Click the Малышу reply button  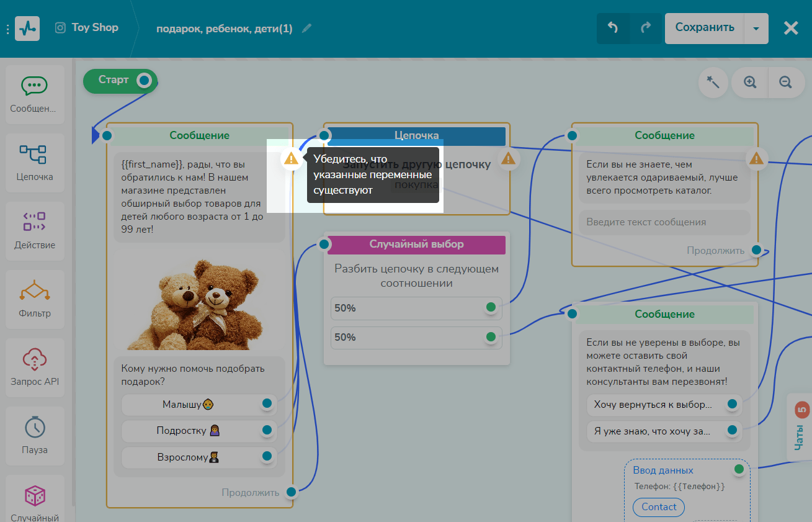click(189, 405)
